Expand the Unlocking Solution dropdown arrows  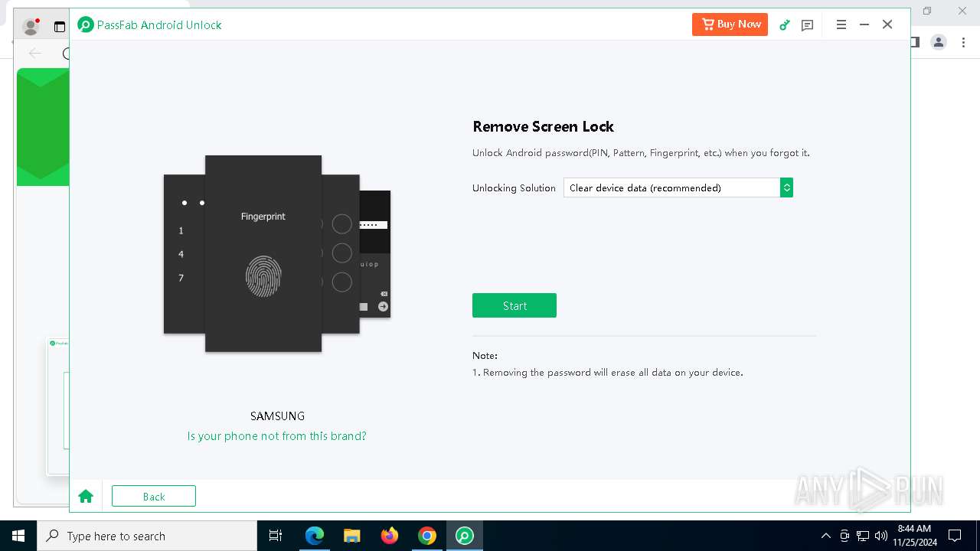(x=786, y=187)
